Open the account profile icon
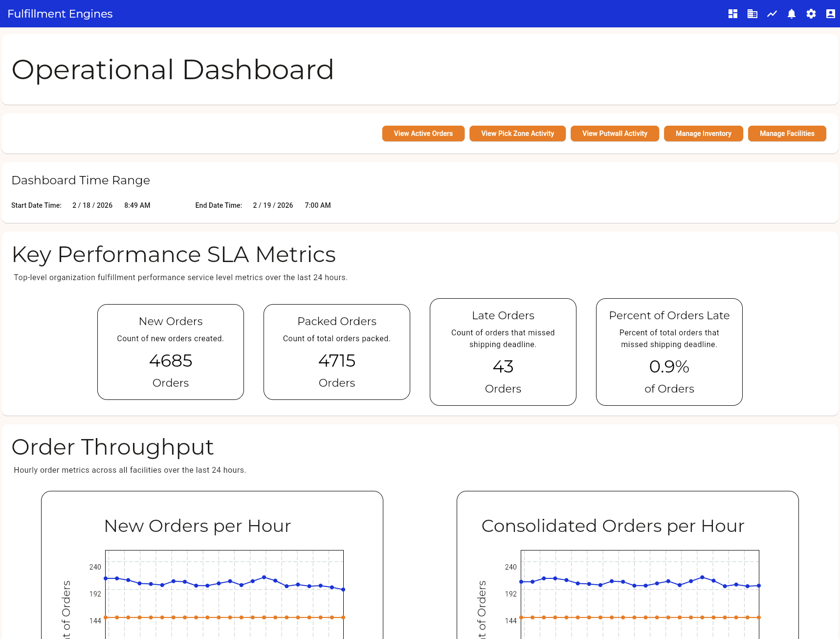This screenshot has width=840, height=639. pos(830,14)
